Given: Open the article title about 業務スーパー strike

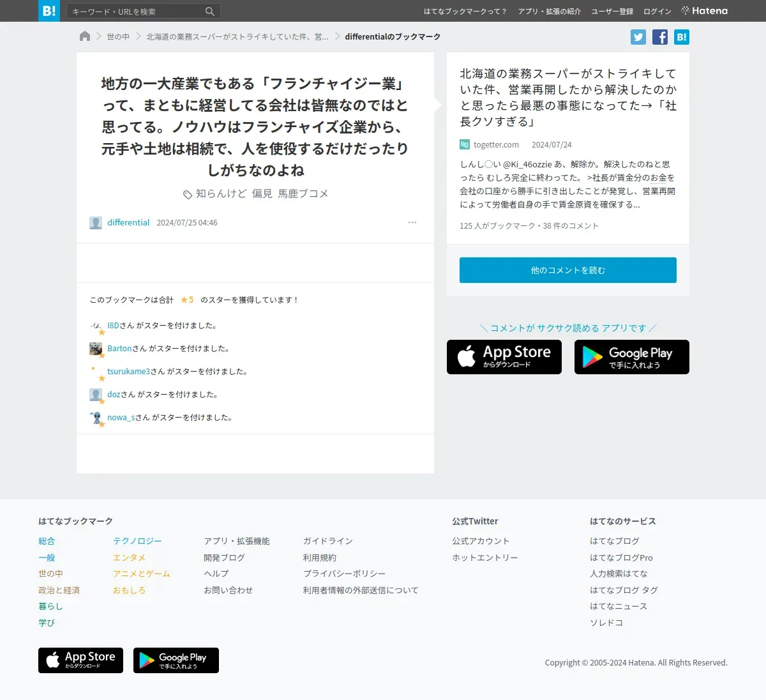Looking at the screenshot, I should pos(568,97).
